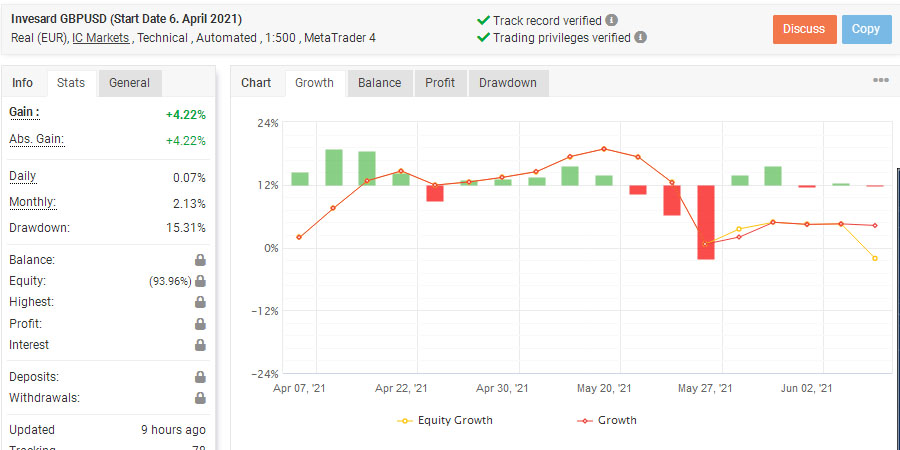The width and height of the screenshot is (900, 450).
Task: Switch to the Stats tab
Action: click(x=71, y=83)
